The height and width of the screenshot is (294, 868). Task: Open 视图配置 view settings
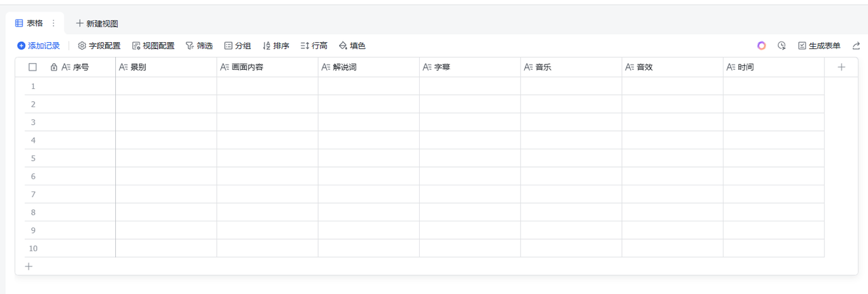click(153, 45)
